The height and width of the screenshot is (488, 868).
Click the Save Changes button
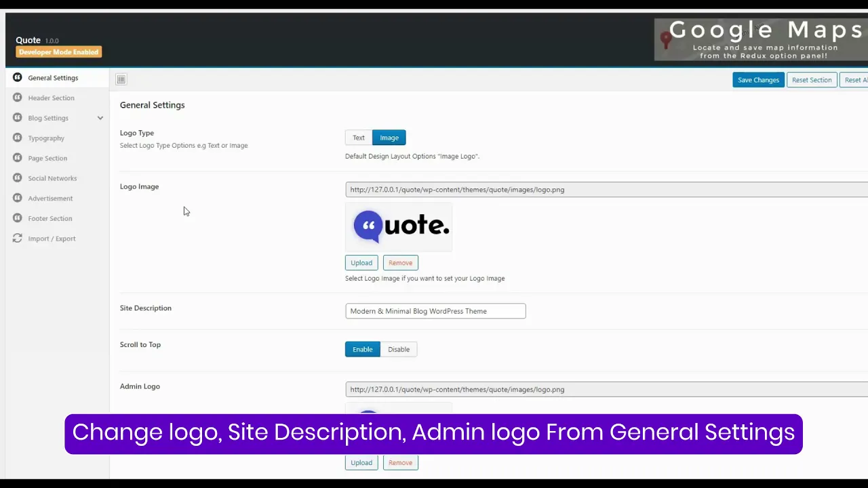tap(758, 80)
